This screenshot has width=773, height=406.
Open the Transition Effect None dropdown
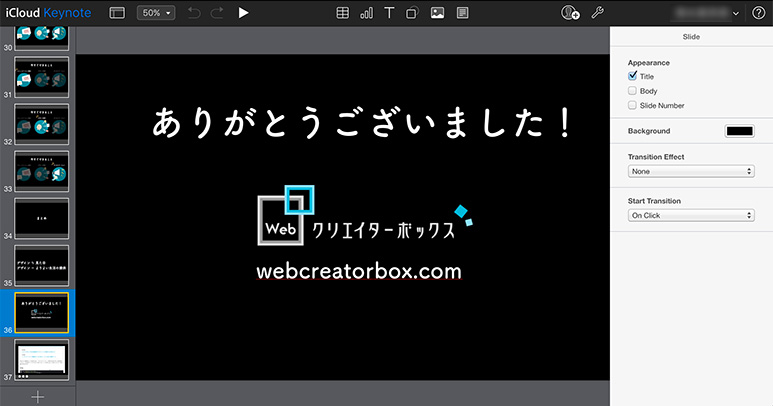pyautogui.click(x=691, y=171)
